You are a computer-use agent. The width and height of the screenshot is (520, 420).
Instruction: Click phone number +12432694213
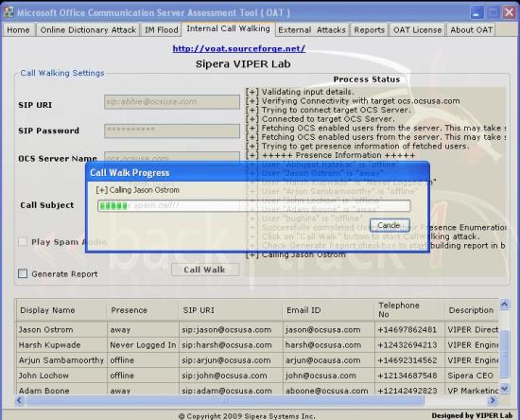(x=409, y=345)
